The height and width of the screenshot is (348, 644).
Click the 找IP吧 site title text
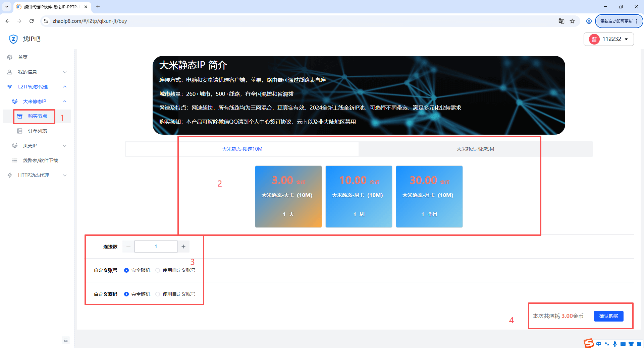pyautogui.click(x=32, y=39)
